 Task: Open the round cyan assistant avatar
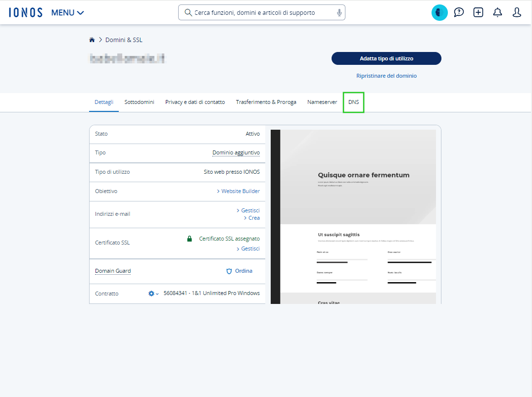[439, 12]
